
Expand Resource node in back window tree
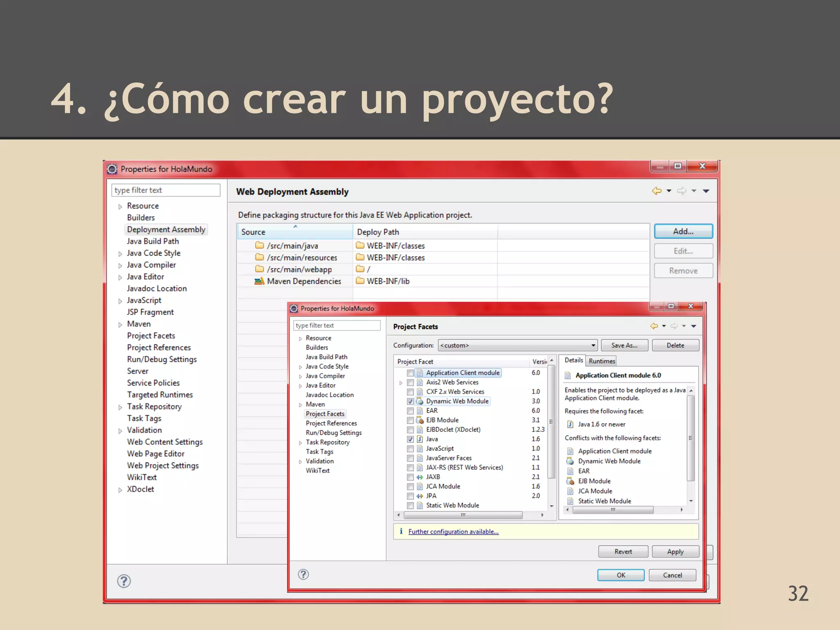click(x=120, y=207)
